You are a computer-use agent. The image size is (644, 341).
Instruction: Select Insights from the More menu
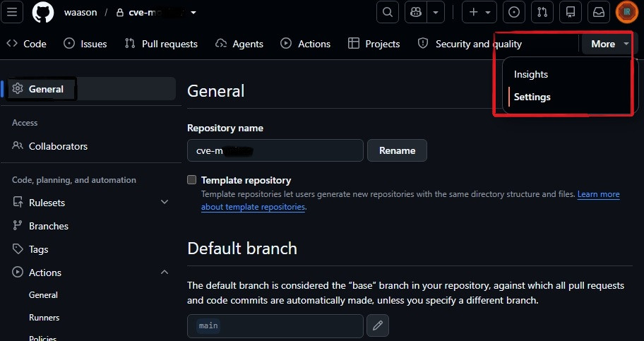pyautogui.click(x=530, y=74)
